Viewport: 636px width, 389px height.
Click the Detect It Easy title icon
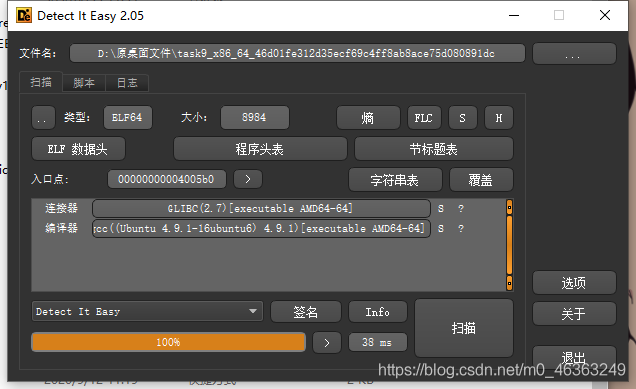pos(24,15)
